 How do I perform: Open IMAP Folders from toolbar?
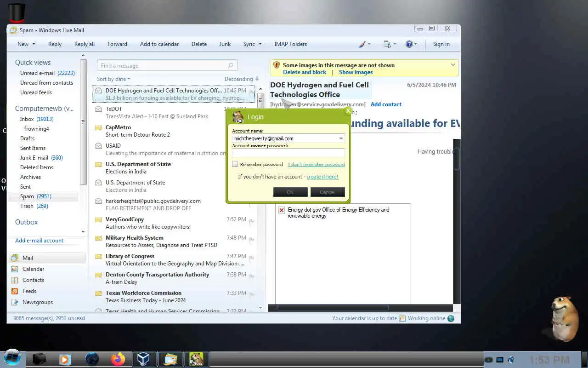pos(290,44)
